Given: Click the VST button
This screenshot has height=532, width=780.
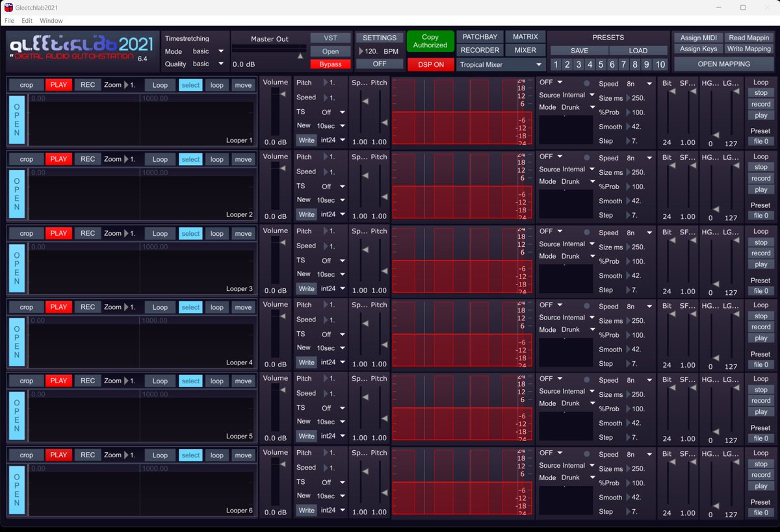Looking at the screenshot, I should pyautogui.click(x=330, y=38).
